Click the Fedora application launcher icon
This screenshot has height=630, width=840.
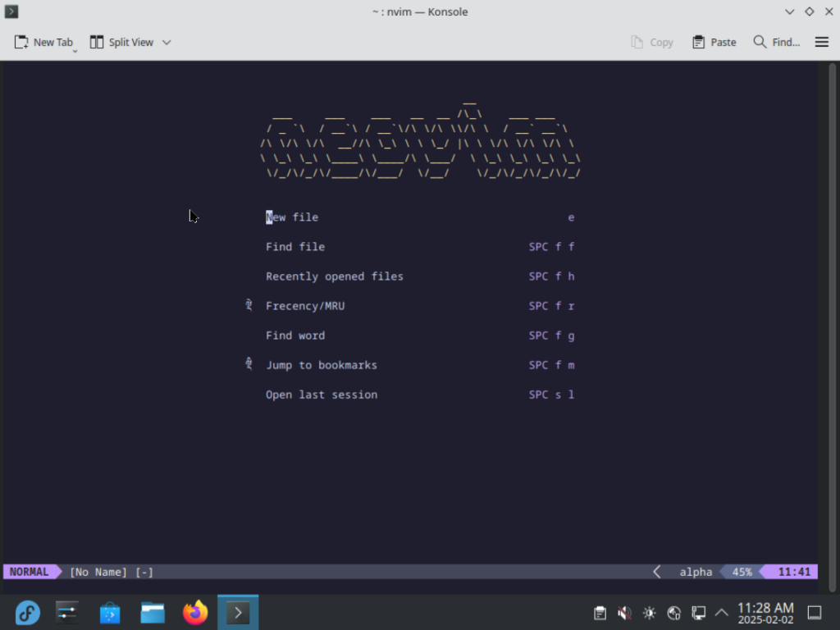click(x=28, y=613)
